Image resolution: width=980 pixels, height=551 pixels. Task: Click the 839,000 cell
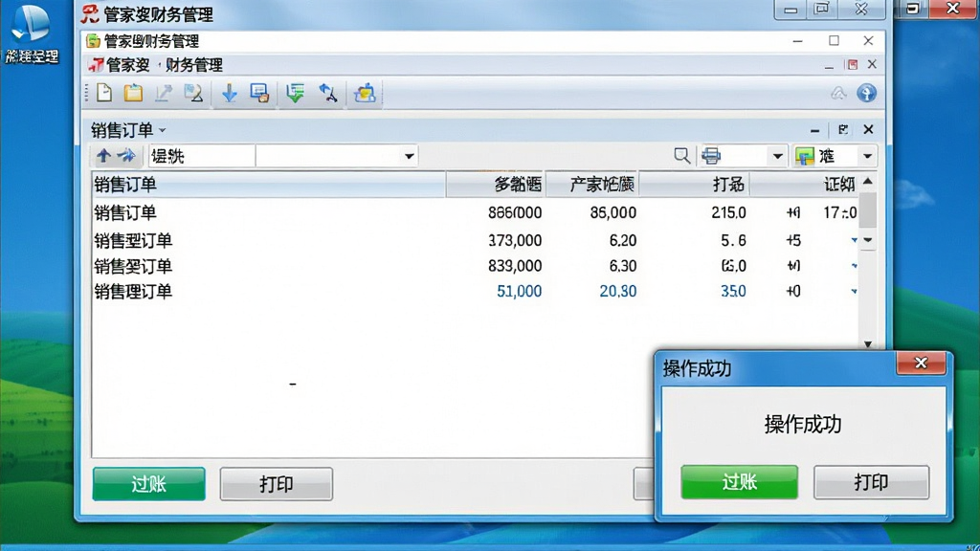coord(515,266)
